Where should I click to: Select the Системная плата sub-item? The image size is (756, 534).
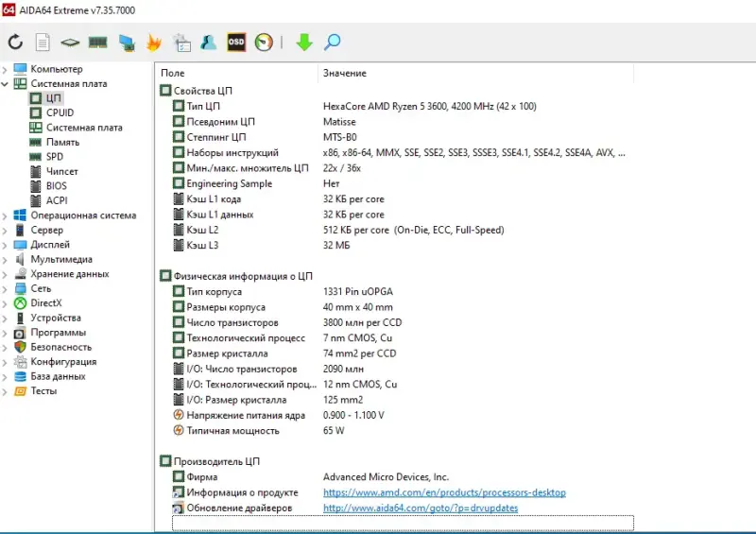(84, 128)
